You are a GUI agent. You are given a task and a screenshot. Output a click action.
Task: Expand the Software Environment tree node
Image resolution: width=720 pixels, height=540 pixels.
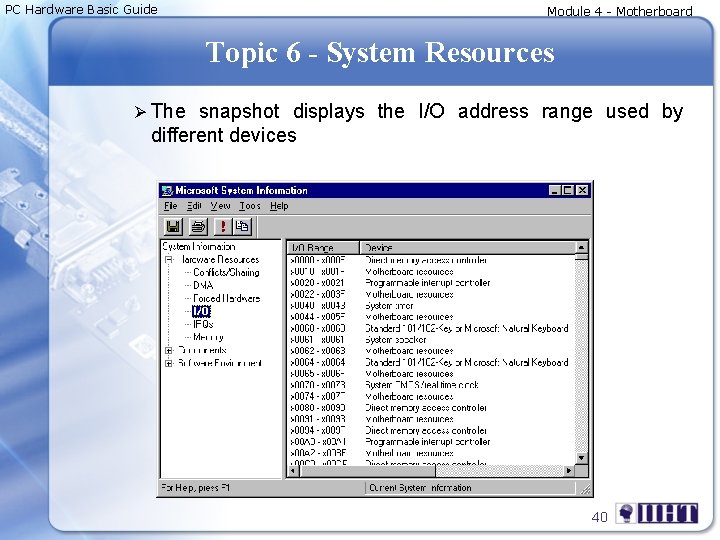coord(169,363)
